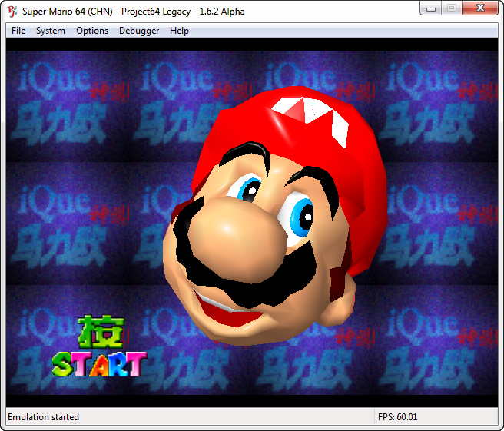Minimize the Project64 window
The width and height of the screenshot is (504, 431).
[431, 8]
